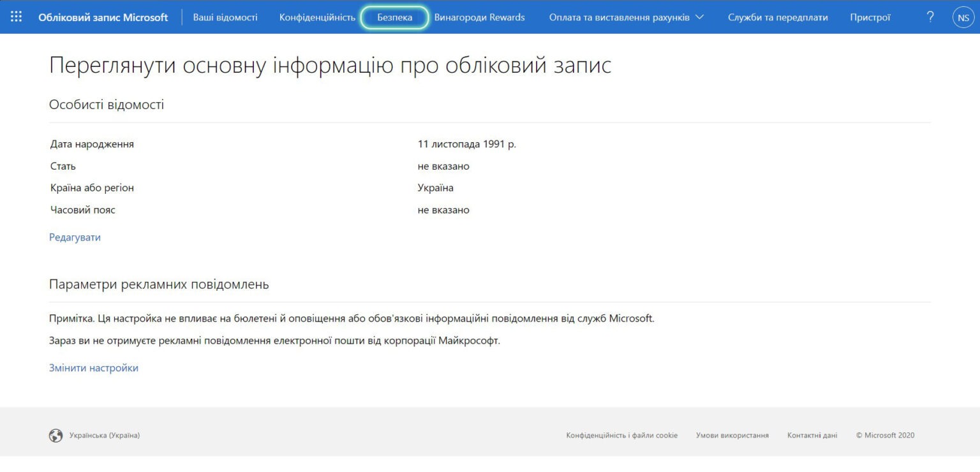This screenshot has width=980, height=472.
Task: Click the Особисті відомості section heading
Action: [x=107, y=105]
